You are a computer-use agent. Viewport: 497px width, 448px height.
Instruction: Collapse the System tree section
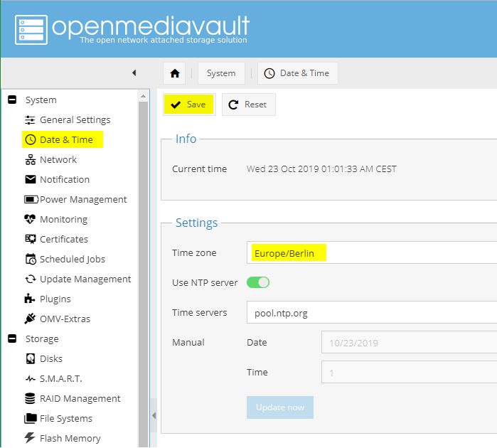12,100
